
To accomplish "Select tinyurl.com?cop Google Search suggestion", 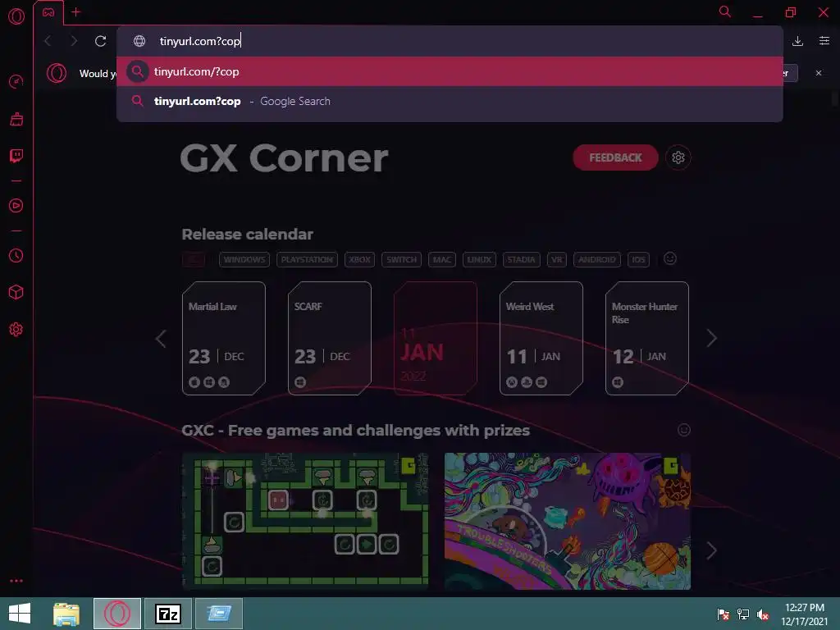I will pyautogui.click(x=450, y=101).
